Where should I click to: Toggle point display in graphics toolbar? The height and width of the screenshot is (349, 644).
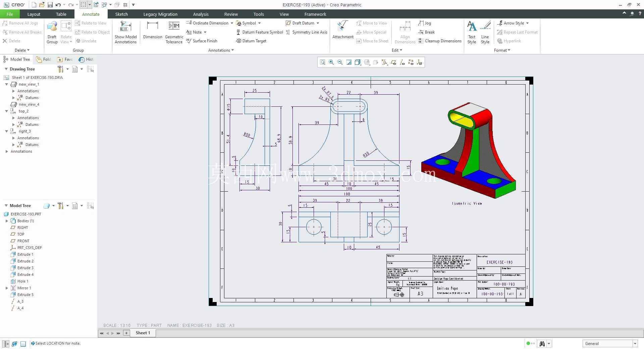[x=411, y=62]
